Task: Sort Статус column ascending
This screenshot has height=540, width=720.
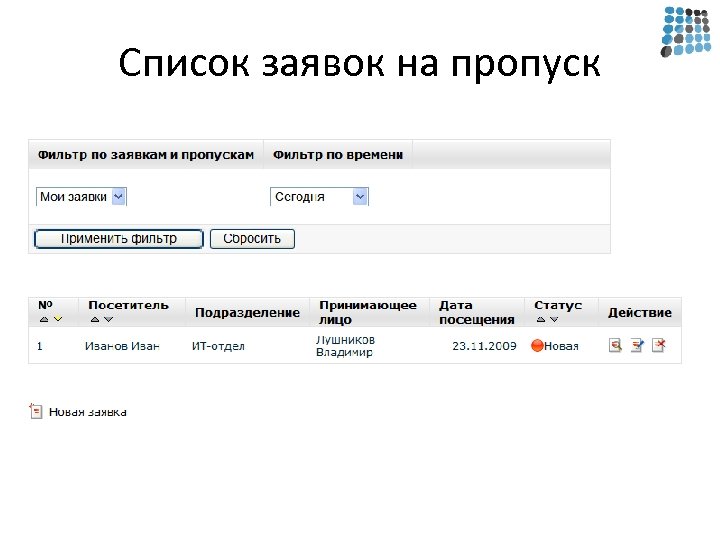Action: click(x=541, y=319)
